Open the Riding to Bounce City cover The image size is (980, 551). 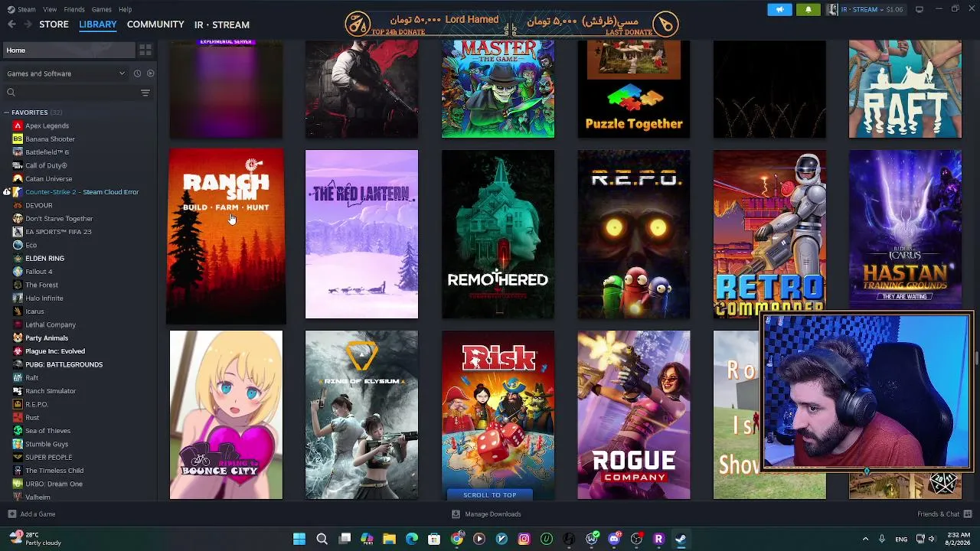click(x=226, y=415)
